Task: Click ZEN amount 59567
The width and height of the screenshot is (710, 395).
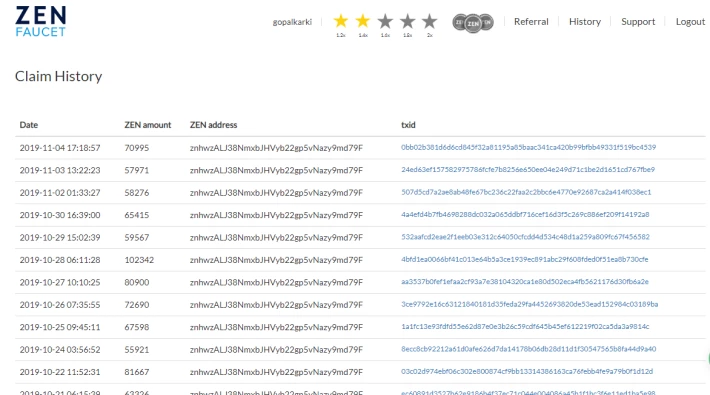Action: [x=137, y=237]
